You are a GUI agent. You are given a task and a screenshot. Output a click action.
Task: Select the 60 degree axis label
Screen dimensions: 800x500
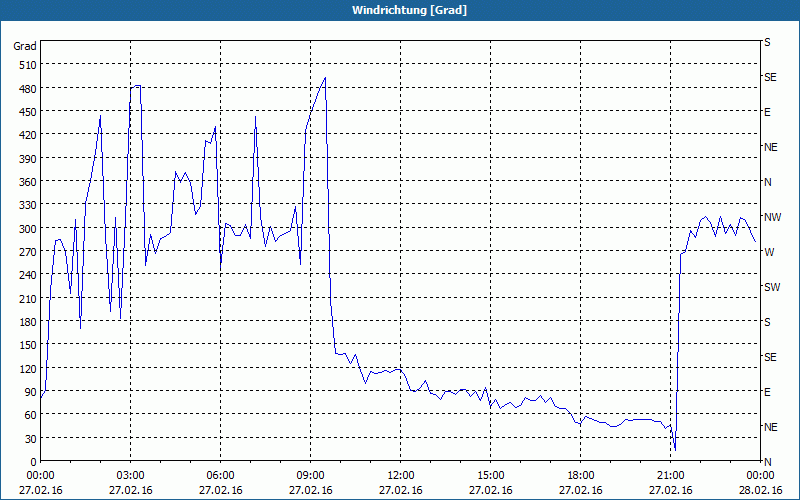(31, 415)
